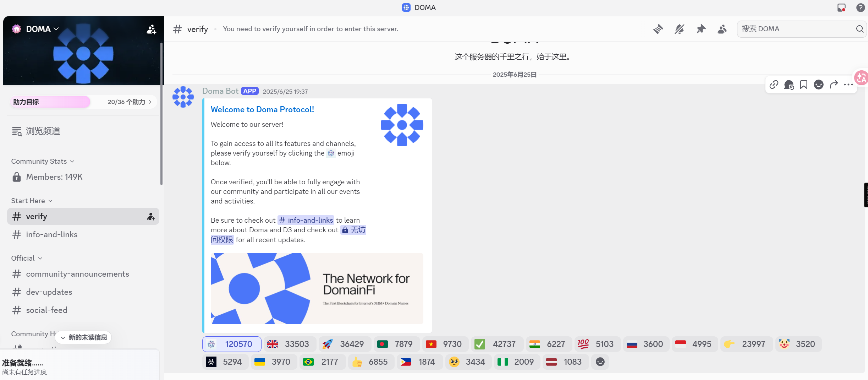Click the search magnifier icon
Screen dimensions: 868x380
[x=859, y=29]
